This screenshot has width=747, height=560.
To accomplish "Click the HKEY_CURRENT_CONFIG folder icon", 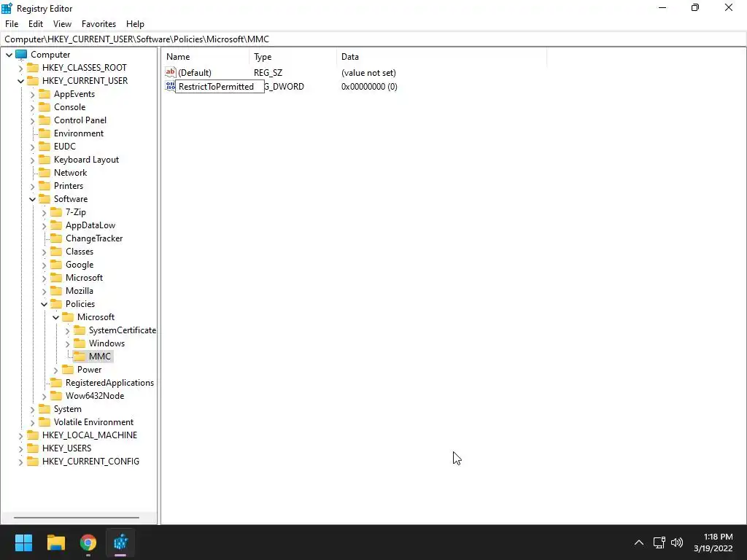I will click(33, 461).
